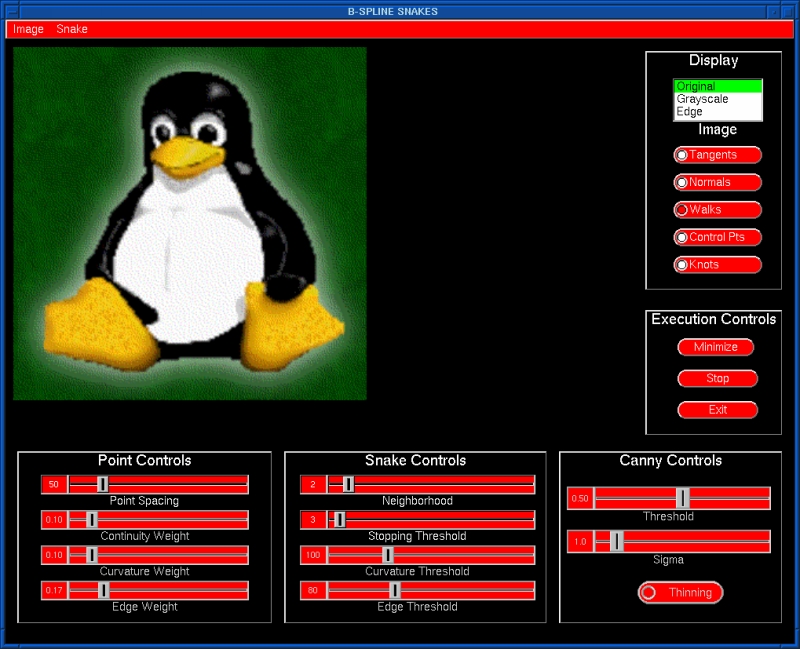Toggle the Knots display option
Screen dimensions: 800x649
[717, 265]
